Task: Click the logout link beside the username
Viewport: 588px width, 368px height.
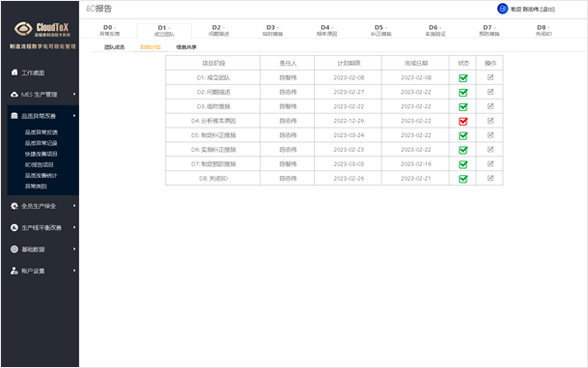Action: [x=547, y=9]
